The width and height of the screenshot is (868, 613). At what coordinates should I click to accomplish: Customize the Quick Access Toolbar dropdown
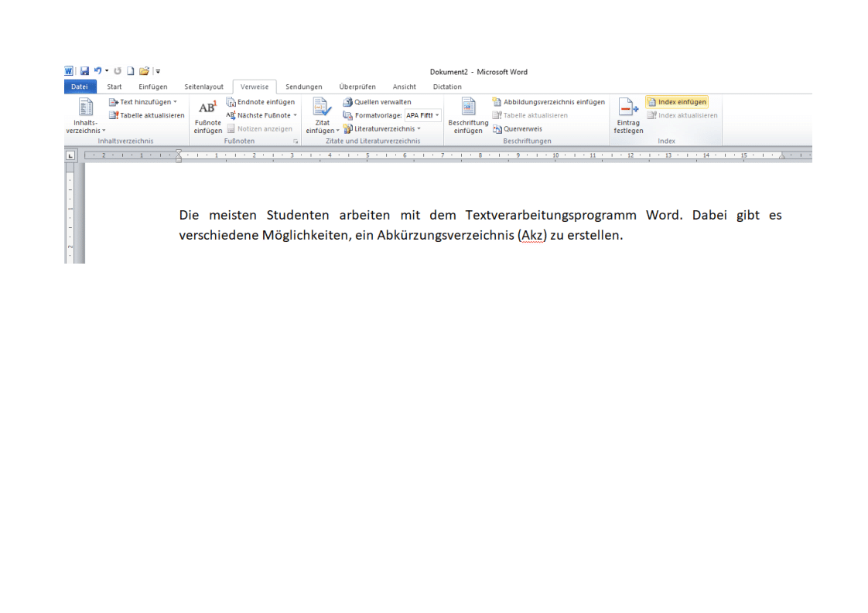158,71
